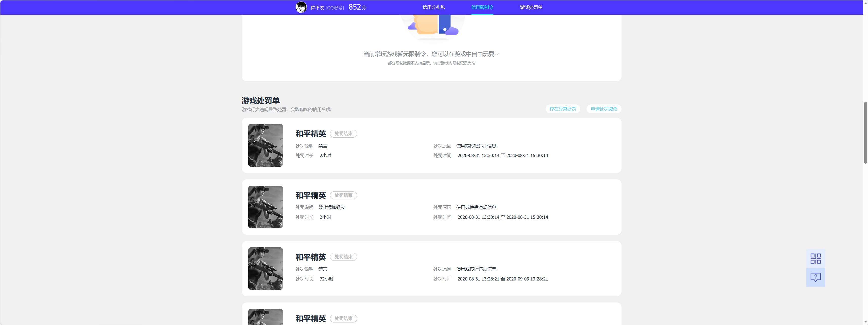Image resolution: width=868 pixels, height=325 pixels.
Task: Click the [QQ账号] label in header
Action: click(335, 7)
